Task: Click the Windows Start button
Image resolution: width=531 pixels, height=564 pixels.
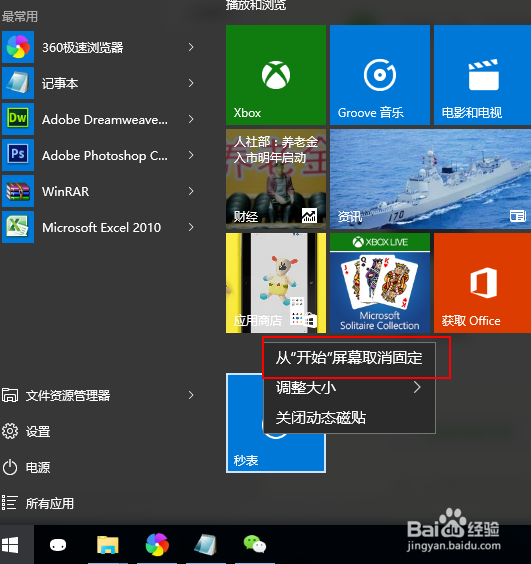Action: [x=10, y=545]
